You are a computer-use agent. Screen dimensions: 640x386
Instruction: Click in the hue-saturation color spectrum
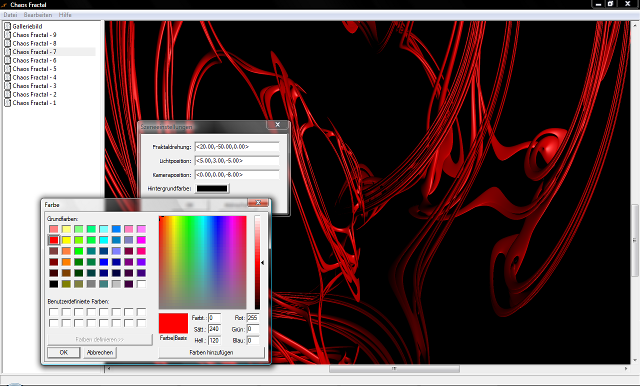point(203,262)
